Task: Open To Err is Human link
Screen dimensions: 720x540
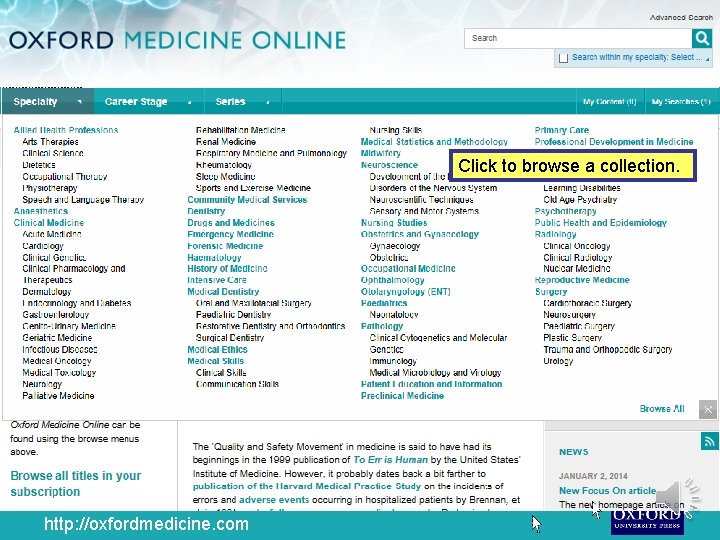Action: 390,460
